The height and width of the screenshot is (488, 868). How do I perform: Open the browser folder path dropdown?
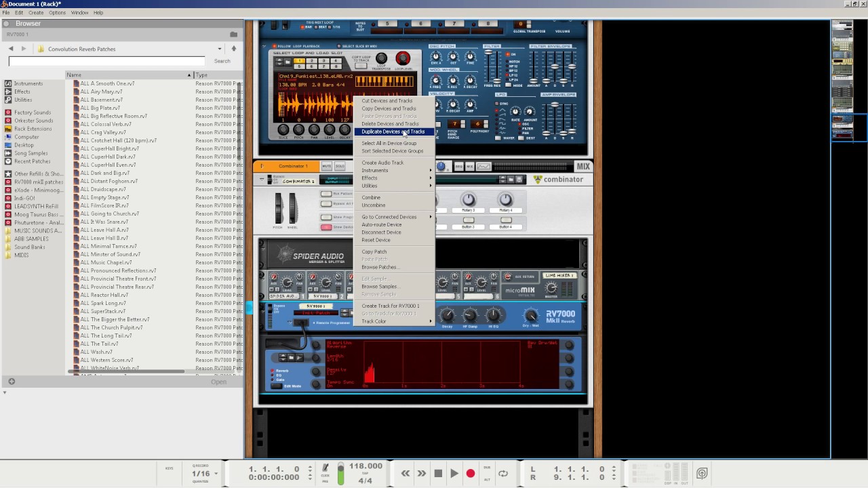point(219,49)
